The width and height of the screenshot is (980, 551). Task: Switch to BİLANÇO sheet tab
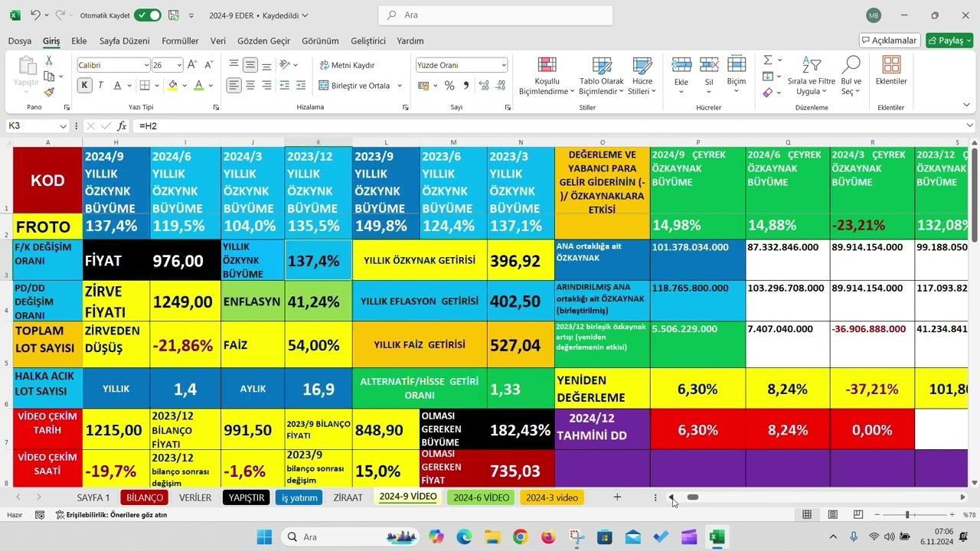145,497
